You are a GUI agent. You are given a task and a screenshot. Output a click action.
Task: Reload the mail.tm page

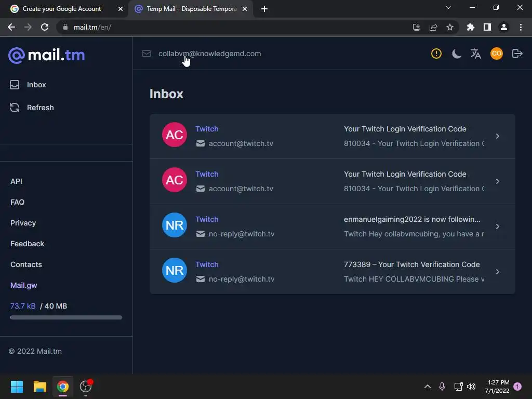point(45,27)
